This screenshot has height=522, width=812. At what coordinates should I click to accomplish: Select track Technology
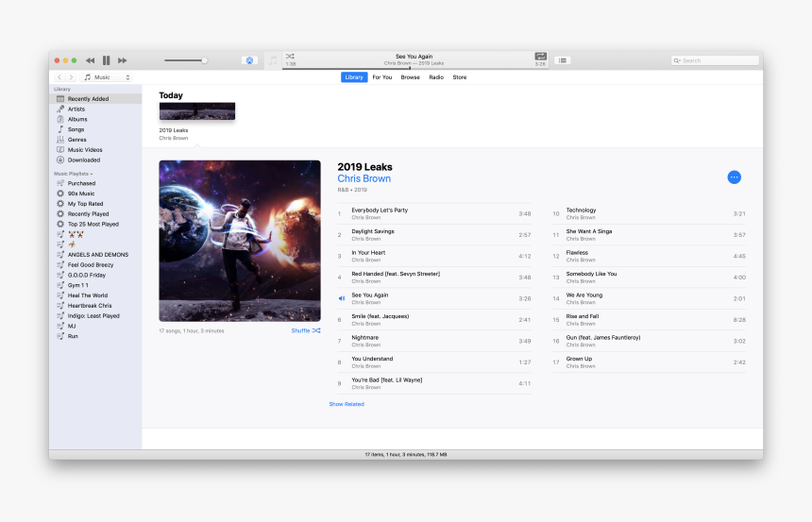[649, 213]
